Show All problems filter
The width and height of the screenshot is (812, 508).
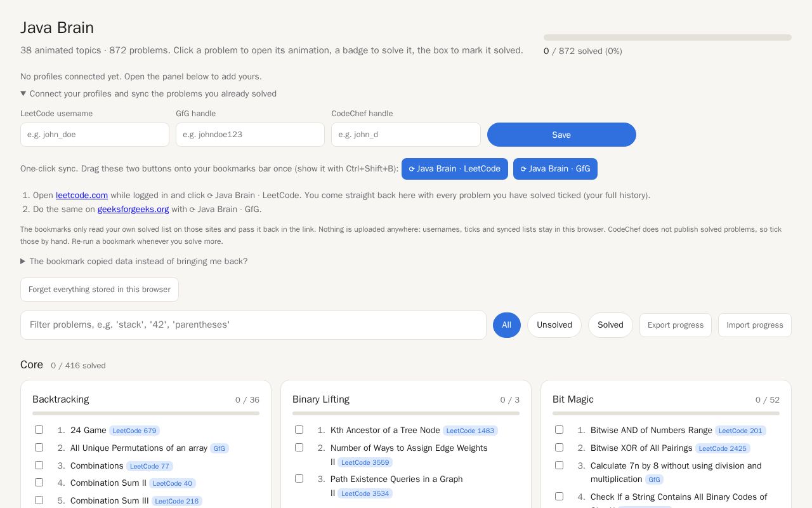tap(507, 325)
